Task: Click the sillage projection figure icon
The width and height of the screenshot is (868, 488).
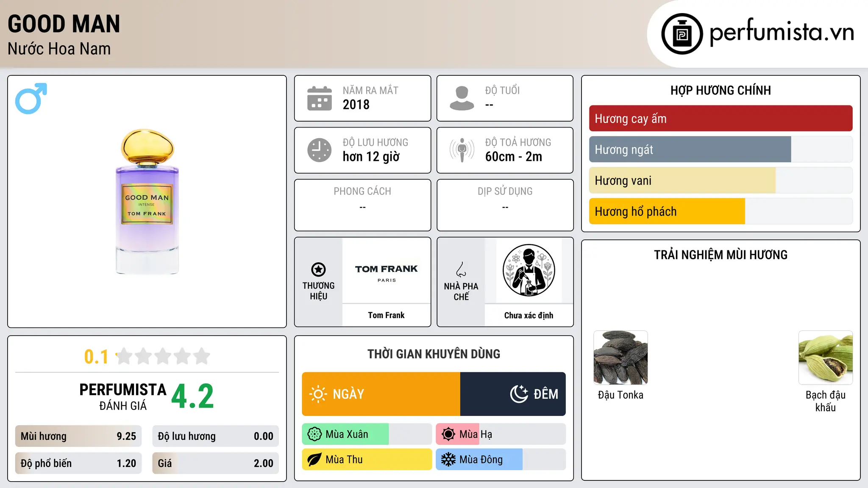Action: tap(462, 150)
